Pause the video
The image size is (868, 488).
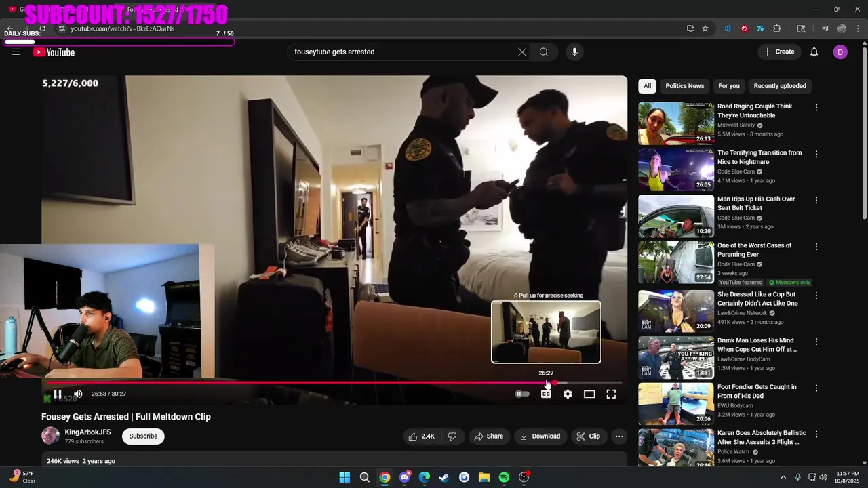[x=58, y=394]
